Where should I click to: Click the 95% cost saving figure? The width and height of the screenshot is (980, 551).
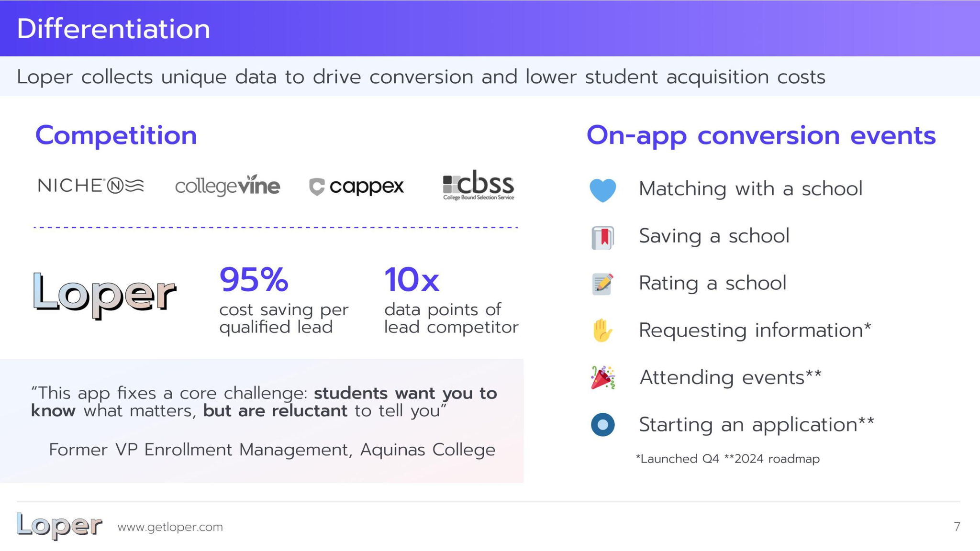pyautogui.click(x=254, y=280)
